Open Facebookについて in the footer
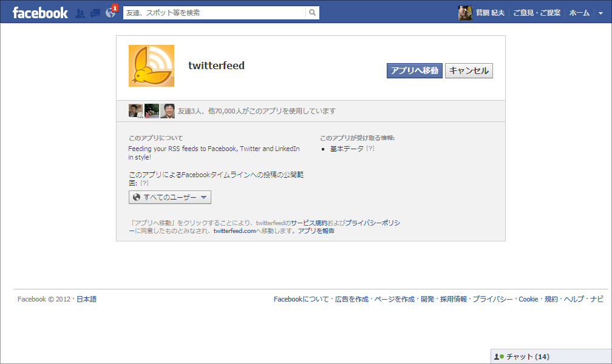 click(301, 299)
